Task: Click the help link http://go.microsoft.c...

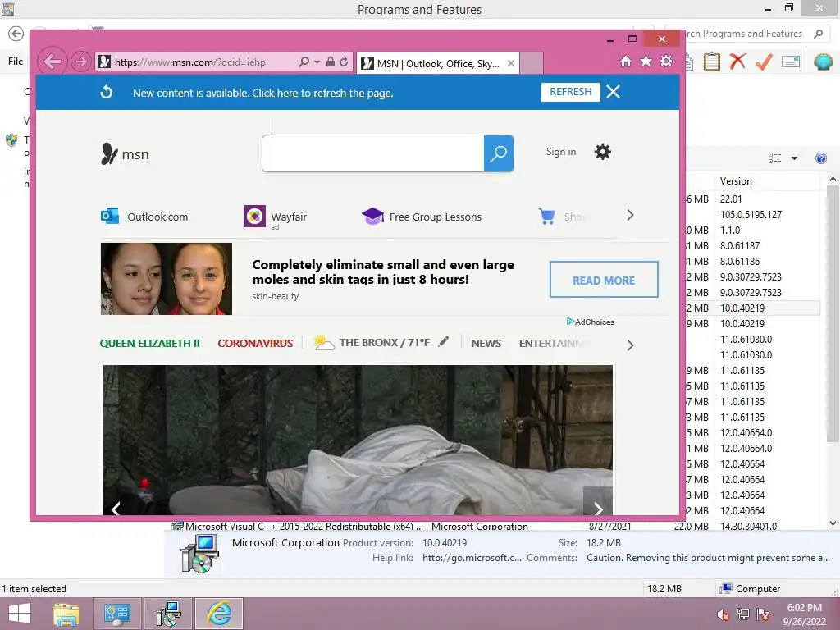Action: point(472,558)
